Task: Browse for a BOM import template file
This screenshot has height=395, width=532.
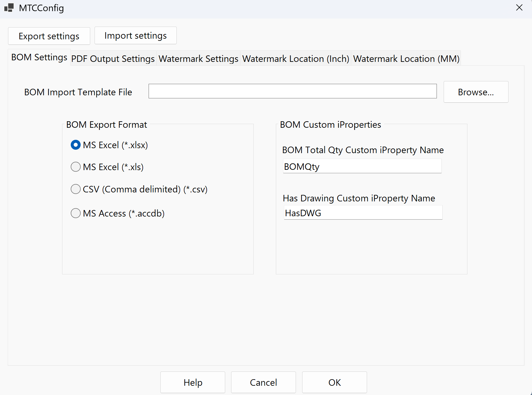Action: point(476,92)
